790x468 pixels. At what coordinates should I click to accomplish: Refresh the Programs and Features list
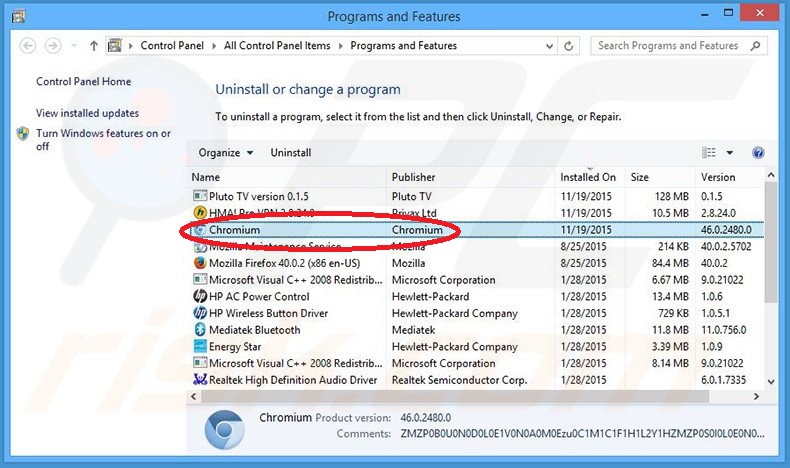[x=568, y=46]
